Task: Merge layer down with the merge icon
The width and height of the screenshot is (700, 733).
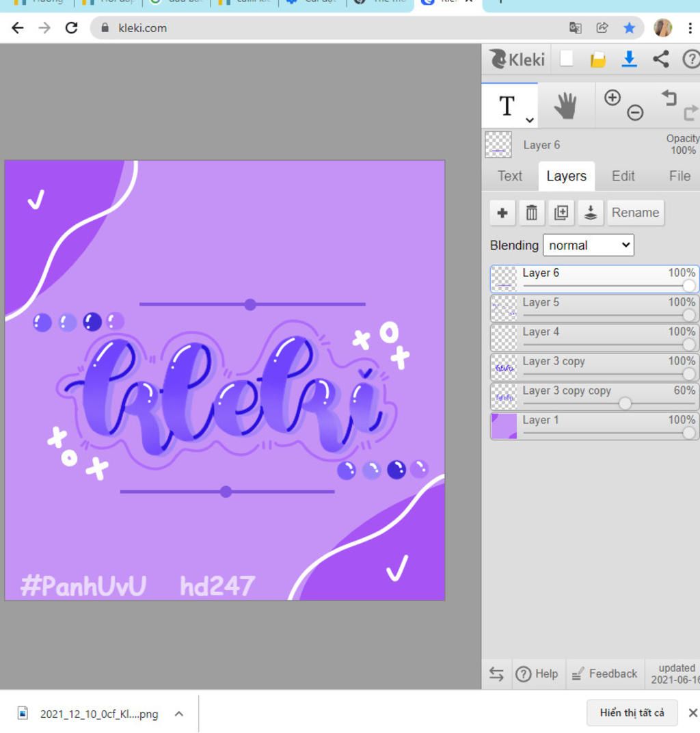Action: (x=591, y=213)
